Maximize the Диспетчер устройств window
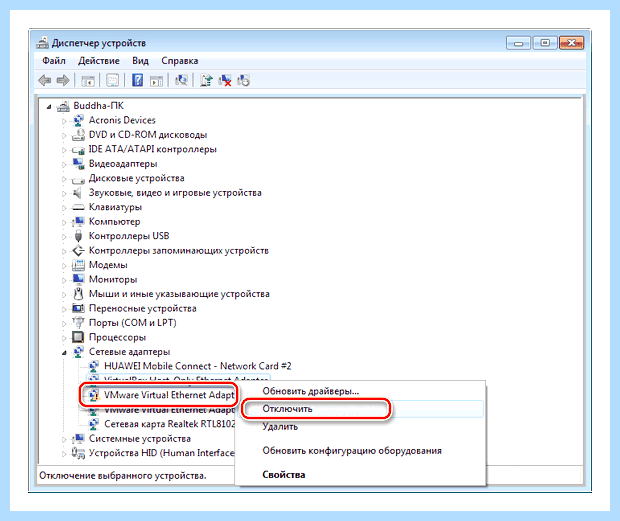The height and width of the screenshot is (521, 620). click(x=544, y=43)
